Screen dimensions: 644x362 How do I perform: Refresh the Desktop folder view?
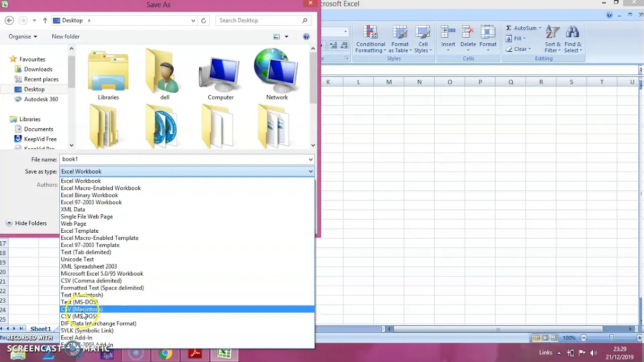click(203, 21)
